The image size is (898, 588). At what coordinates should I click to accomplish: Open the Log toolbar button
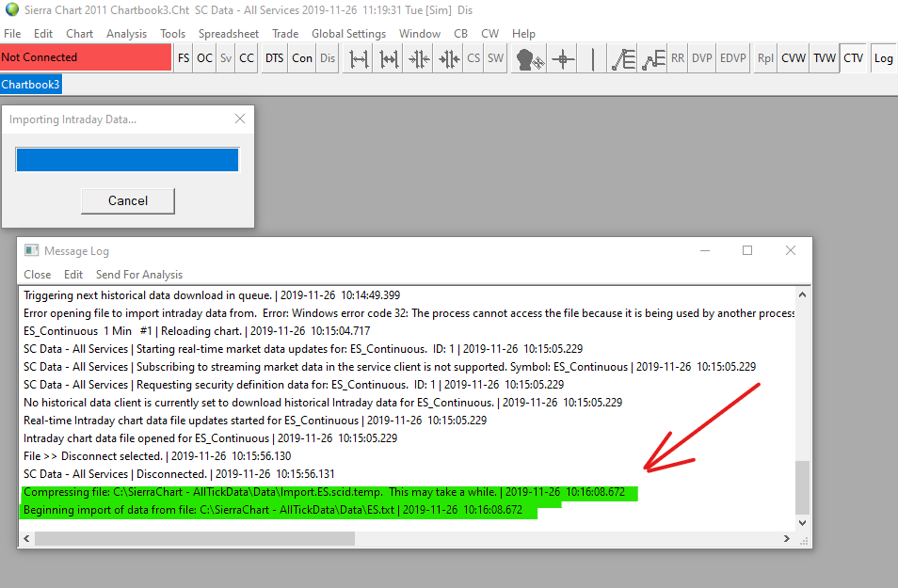click(883, 57)
